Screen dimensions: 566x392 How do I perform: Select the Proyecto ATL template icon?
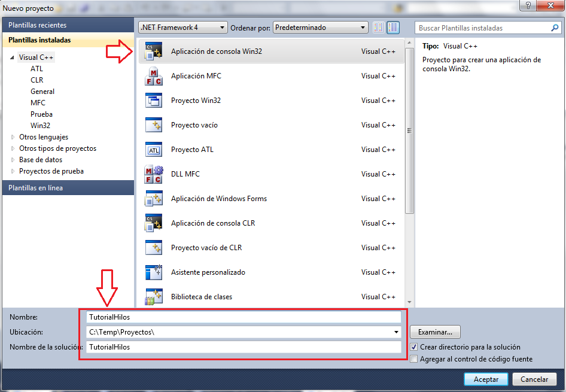pos(153,150)
